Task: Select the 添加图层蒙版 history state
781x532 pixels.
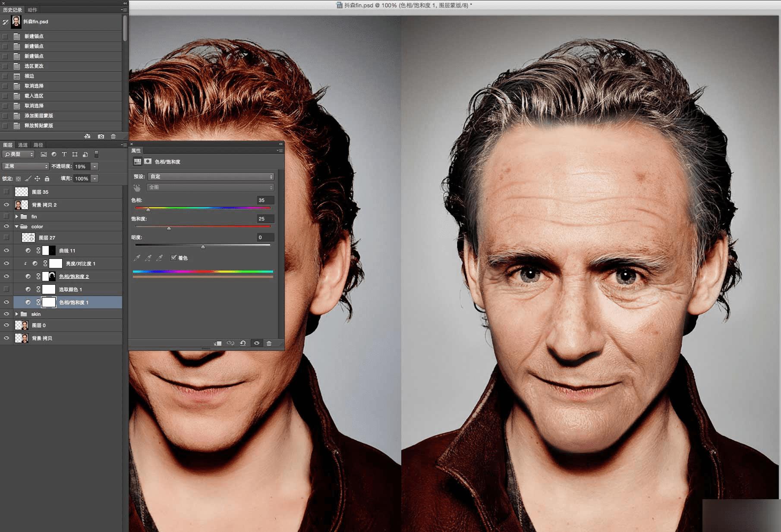Action: [39, 116]
